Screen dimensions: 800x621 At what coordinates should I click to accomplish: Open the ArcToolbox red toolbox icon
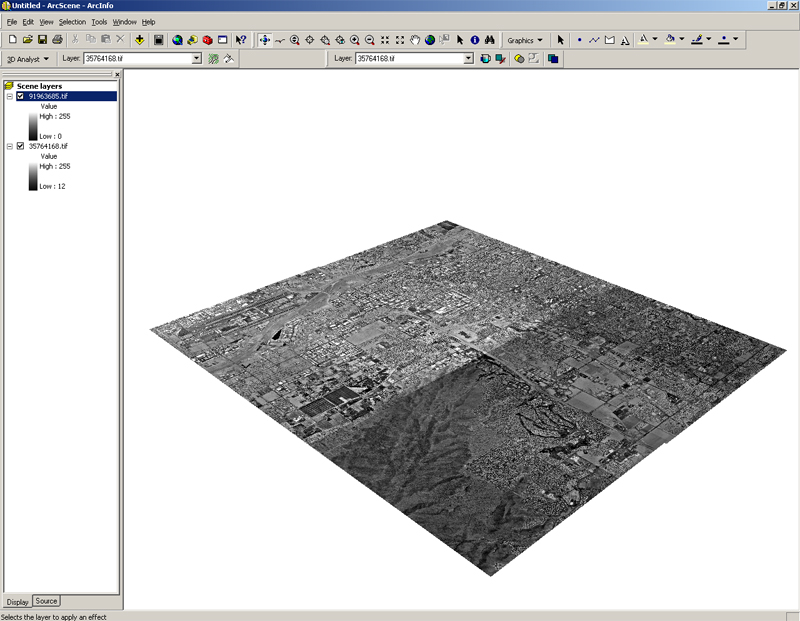[x=207, y=40]
